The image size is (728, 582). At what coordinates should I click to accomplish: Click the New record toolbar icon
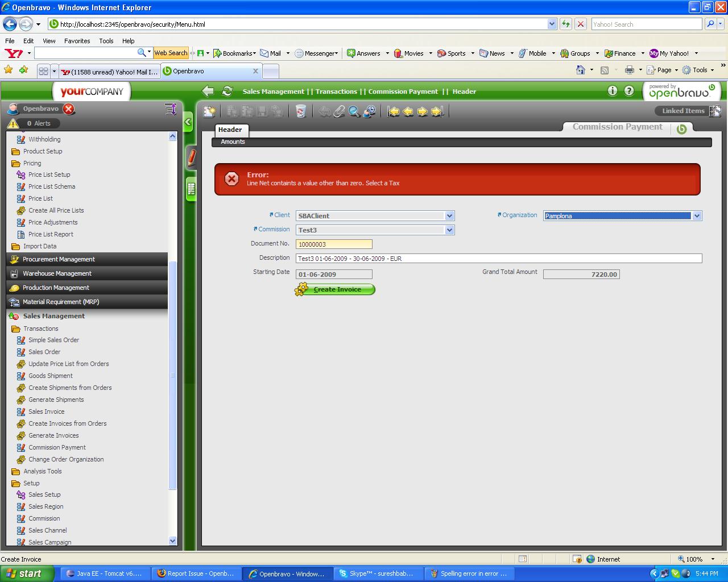click(209, 111)
